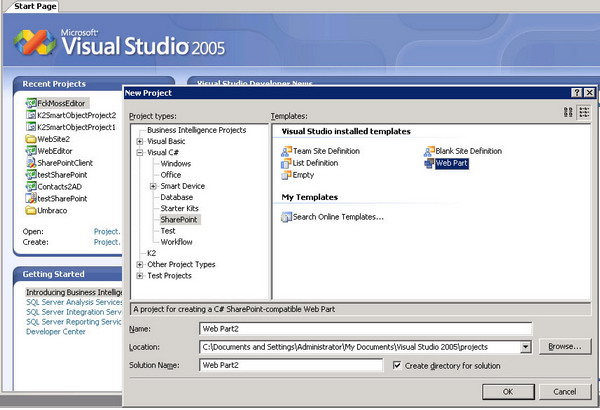Click the project Name input field
Viewport: 600px width, 410px height.
coord(365,329)
